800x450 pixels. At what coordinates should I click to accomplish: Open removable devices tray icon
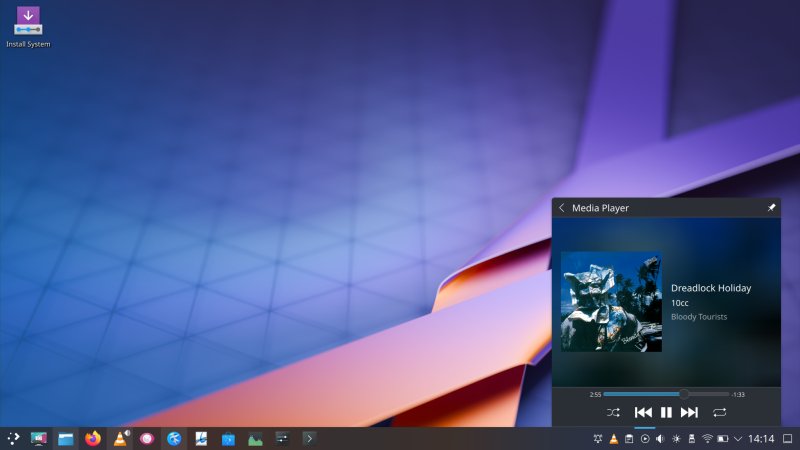click(x=692, y=438)
